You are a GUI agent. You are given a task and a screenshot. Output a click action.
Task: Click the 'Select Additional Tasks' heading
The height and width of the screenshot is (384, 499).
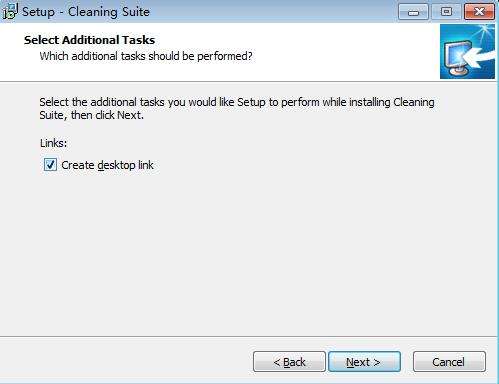pos(89,40)
